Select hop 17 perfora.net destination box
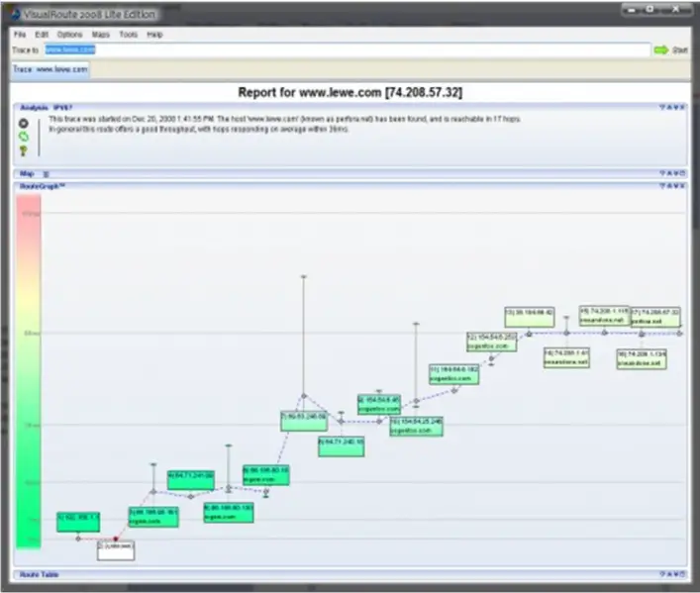 655,317
